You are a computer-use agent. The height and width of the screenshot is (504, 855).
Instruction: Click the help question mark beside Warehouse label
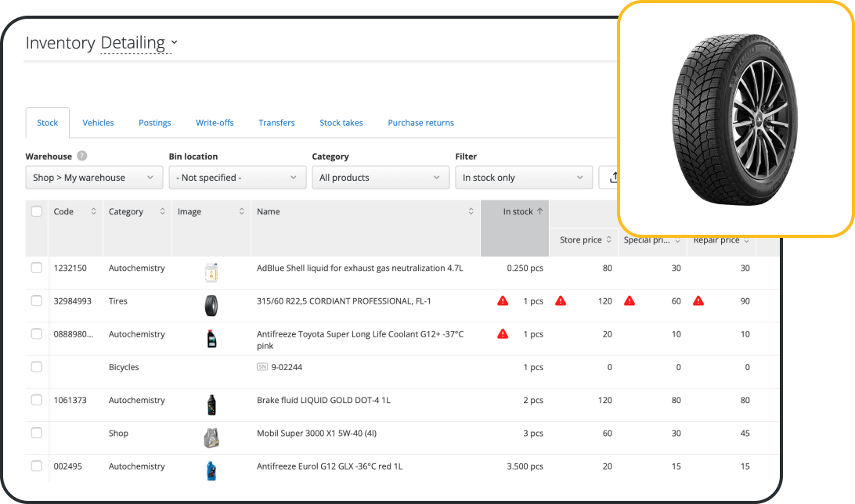81,156
